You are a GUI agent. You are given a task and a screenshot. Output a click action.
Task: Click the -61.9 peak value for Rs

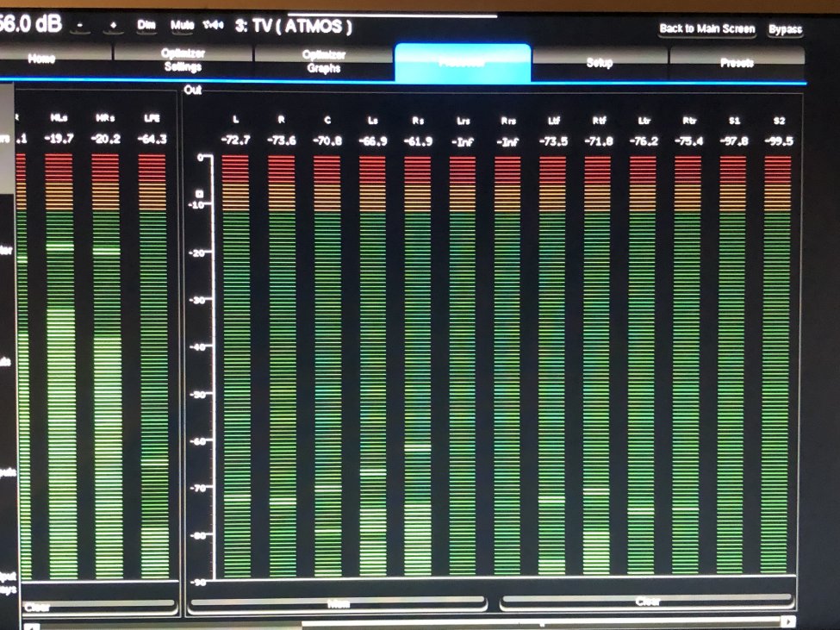(418, 141)
